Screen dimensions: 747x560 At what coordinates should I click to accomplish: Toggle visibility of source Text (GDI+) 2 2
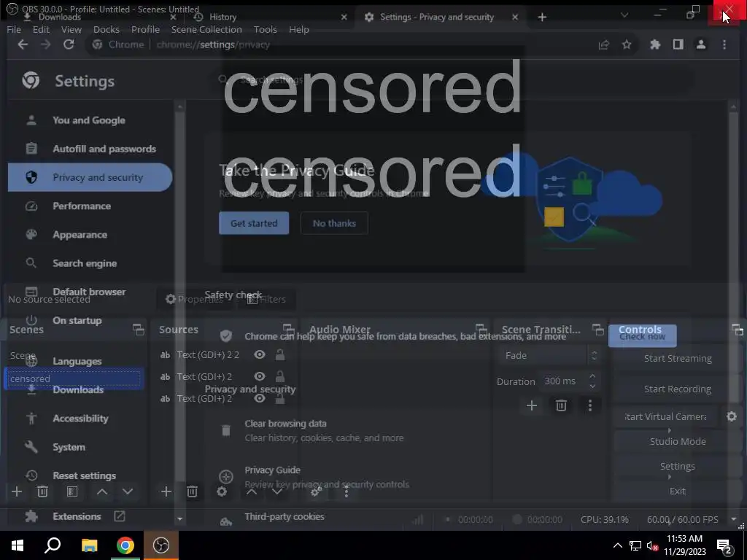(259, 354)
